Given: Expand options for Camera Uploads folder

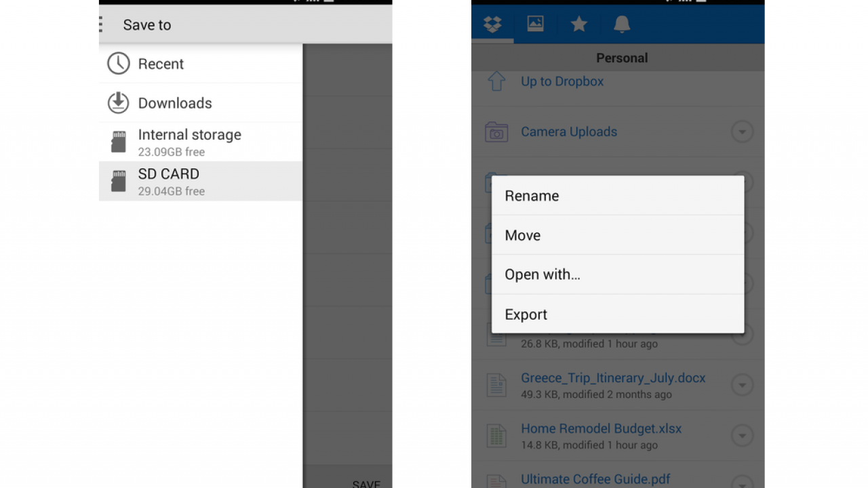Looking at the screenshot, I should 742,131.
